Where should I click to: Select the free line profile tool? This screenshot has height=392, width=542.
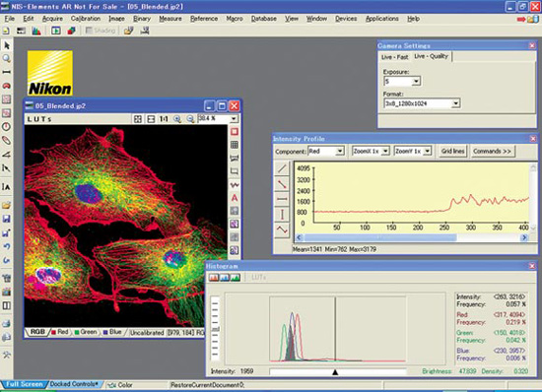(x=282, y=168)
